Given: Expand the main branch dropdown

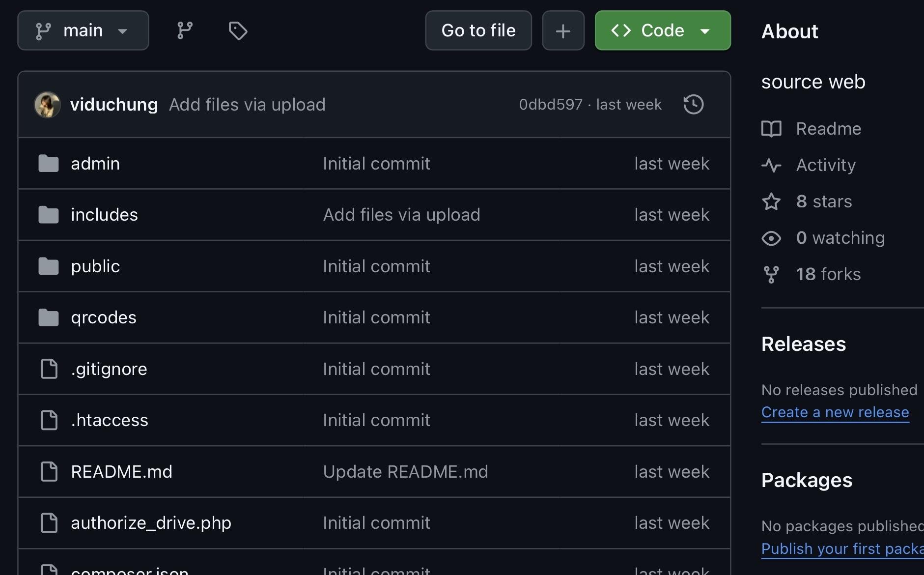Looking at the screenshot, I should click(x=83, y=30).
